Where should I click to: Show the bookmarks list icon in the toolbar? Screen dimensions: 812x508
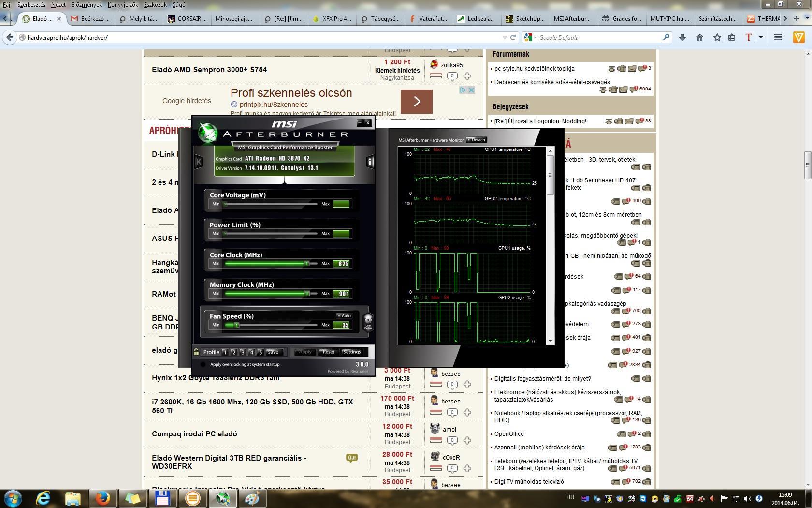[732, 37]
